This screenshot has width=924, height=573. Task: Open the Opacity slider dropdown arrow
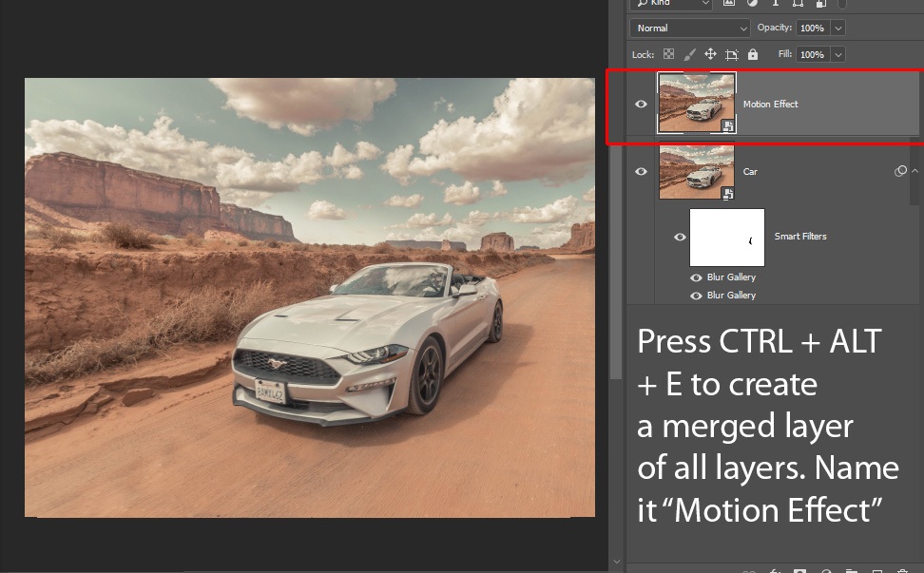837,29
